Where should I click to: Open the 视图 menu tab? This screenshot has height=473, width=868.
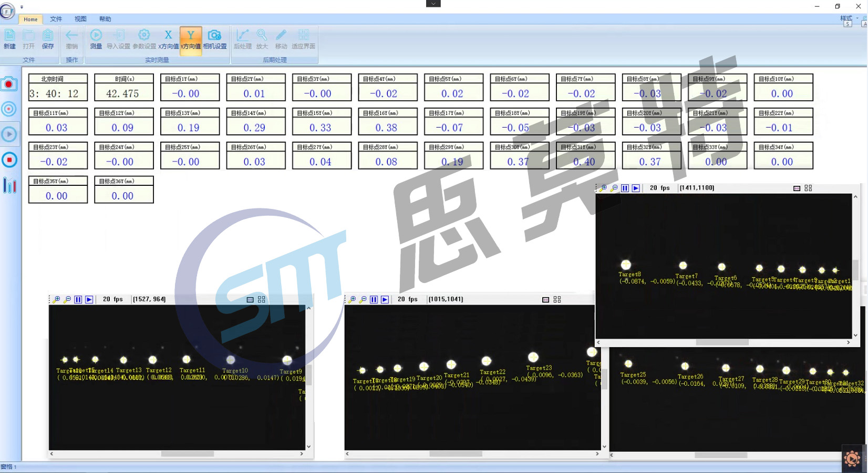click(80, 19)
